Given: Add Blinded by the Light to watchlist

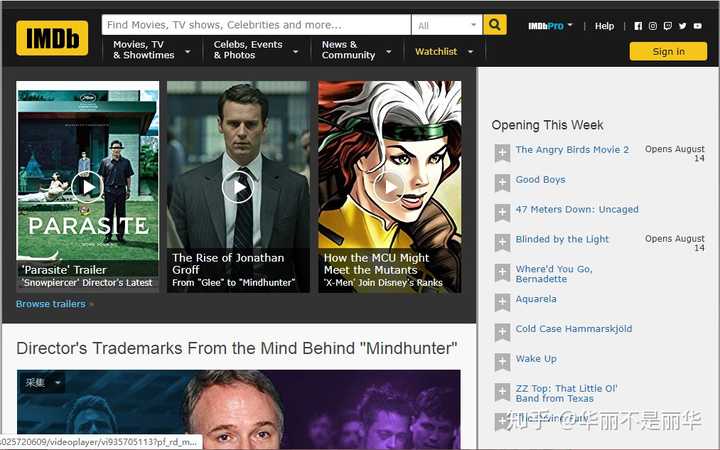Looking at the screenshot, I should (x=502, y=242).
